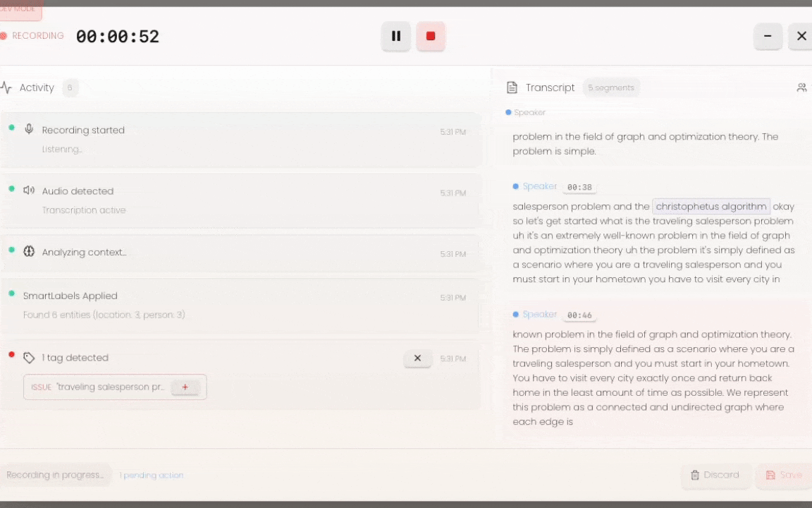Image resolution: width=812 pixels, height=508 pixels.
Task: Click the DEV MODE tab
Action: click(x=18, y=8)
